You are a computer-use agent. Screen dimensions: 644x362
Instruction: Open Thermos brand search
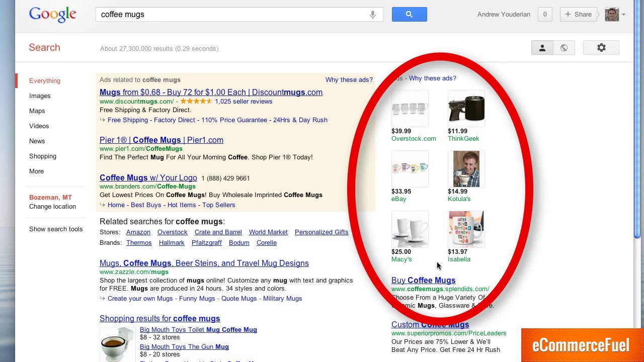139,242
